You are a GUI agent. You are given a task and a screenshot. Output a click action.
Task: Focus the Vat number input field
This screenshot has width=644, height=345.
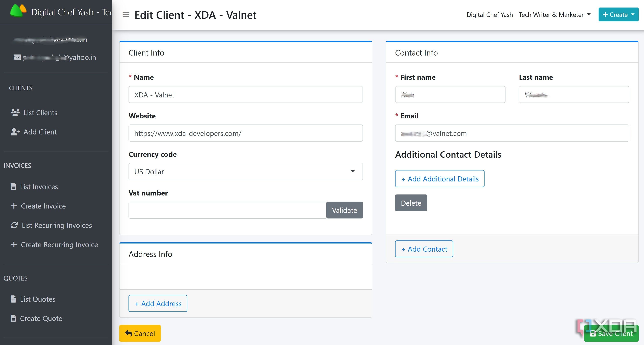[x=227, y=210]
